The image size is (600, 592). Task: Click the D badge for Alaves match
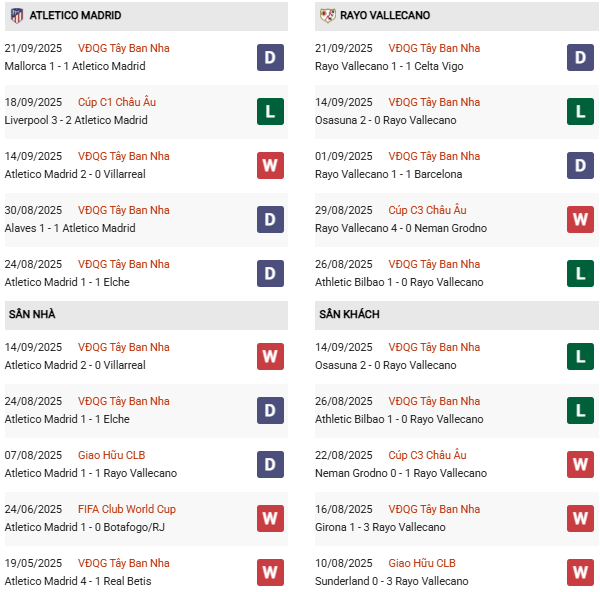[x=270, y=219]
